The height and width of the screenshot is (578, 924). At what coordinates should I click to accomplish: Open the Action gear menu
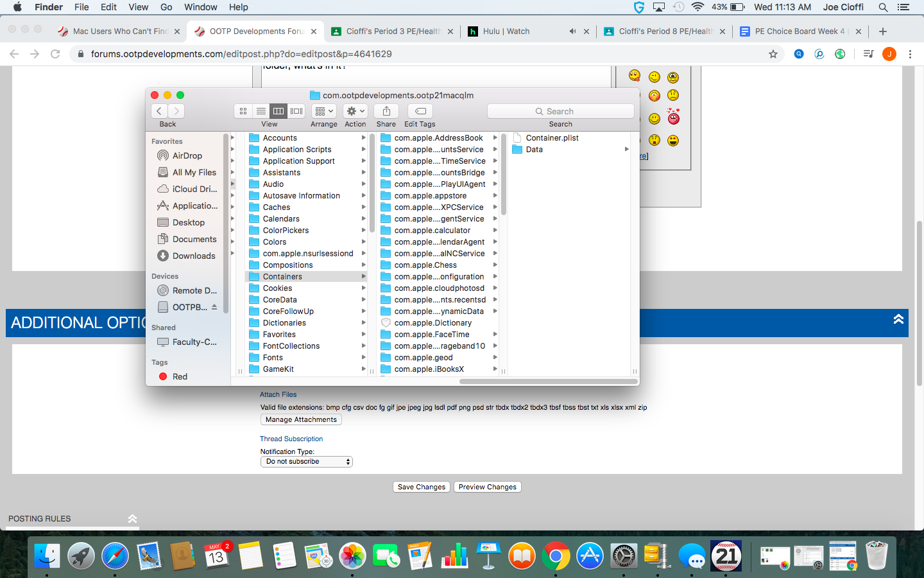(355, 111)
